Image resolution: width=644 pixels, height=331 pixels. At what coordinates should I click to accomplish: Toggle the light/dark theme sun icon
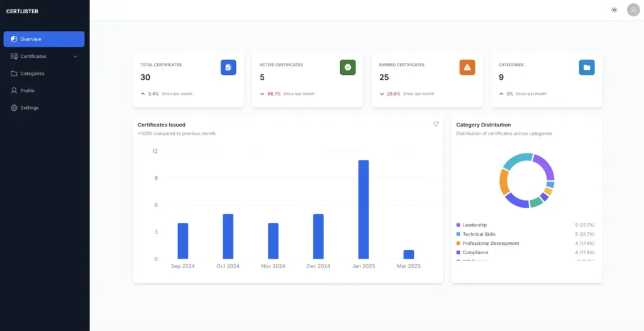point(614,10)
